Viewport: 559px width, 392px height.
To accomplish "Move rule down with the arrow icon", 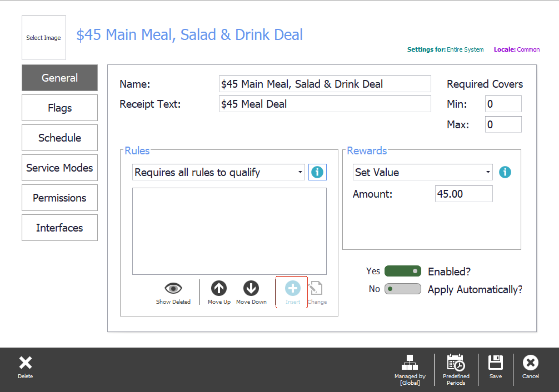I will (251, 288).
